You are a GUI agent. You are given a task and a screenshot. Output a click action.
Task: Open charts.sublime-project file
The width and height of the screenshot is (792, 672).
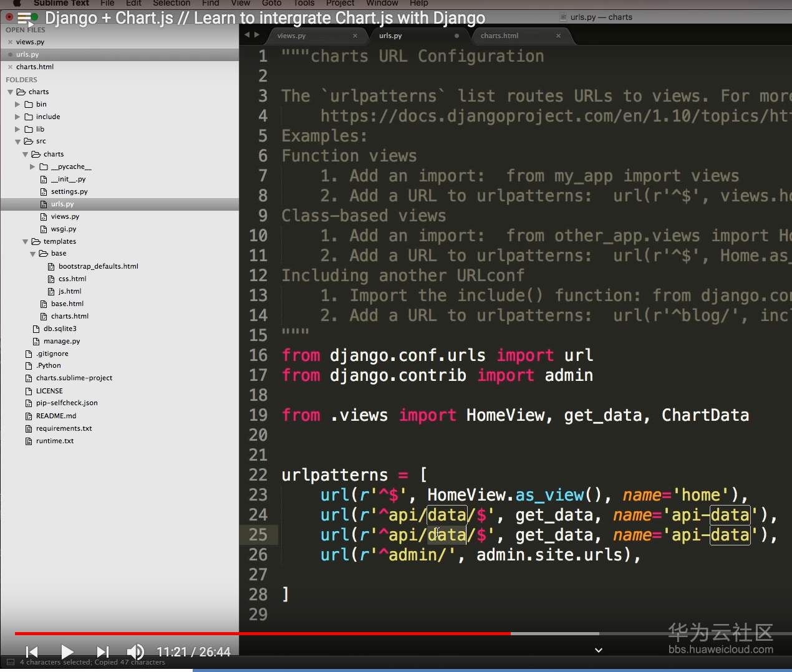(x=74, y=378)
